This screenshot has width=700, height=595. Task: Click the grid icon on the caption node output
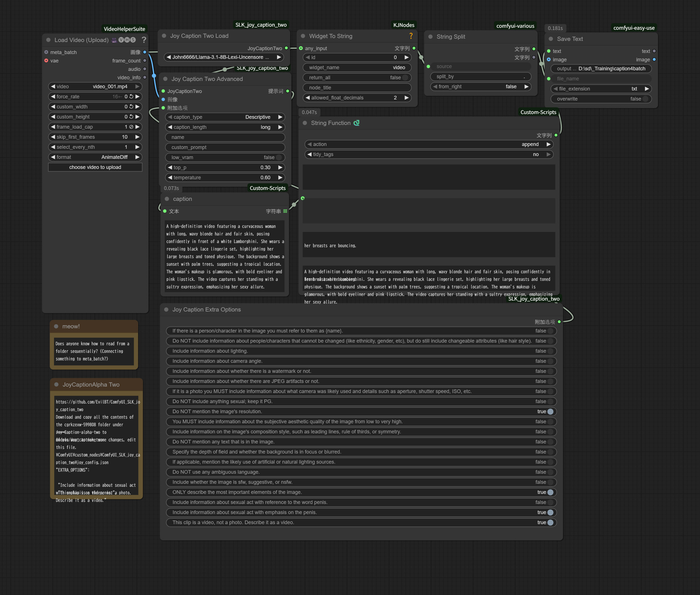click(x=285, y=211)
